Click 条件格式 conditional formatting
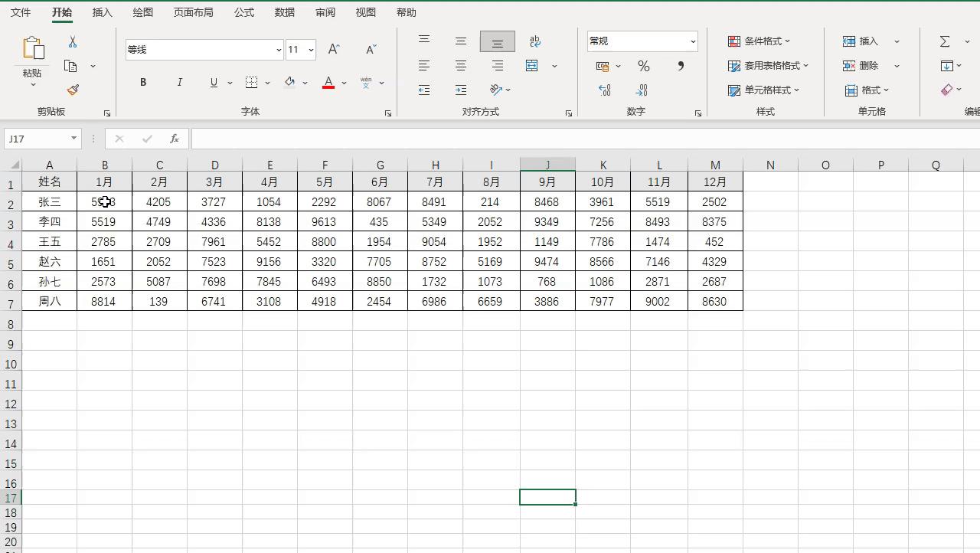 (x=760, y=41)
